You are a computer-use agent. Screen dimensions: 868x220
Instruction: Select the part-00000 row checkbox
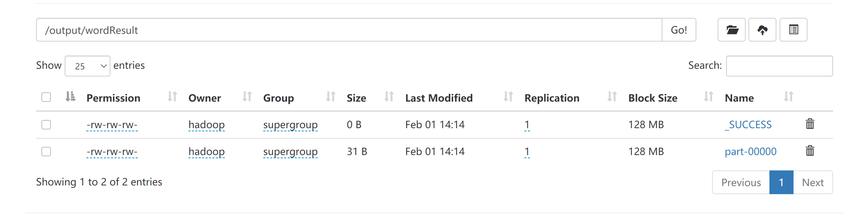pos(46,152)
